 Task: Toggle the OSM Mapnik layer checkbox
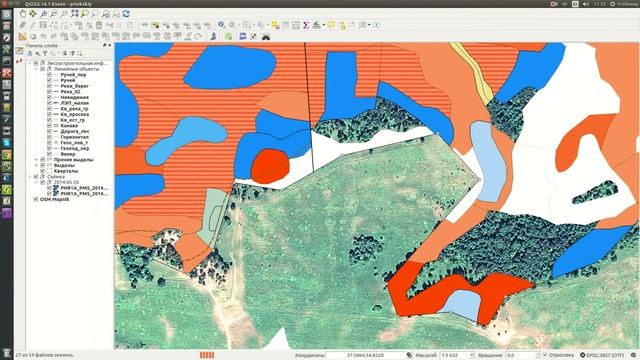36,200
